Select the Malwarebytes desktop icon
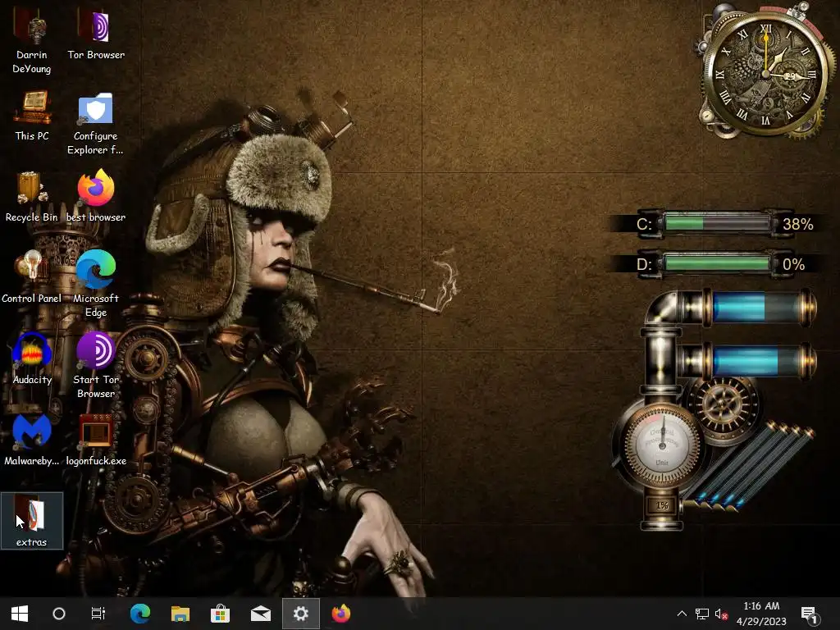The height and width of the screenshot is (630, 840). tap(32, 440)
